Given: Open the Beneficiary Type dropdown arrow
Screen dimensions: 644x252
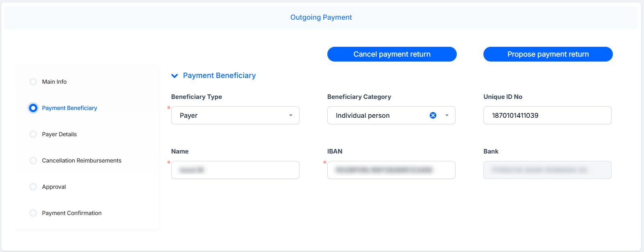Looking at the screenshot, I should point(291,115).
